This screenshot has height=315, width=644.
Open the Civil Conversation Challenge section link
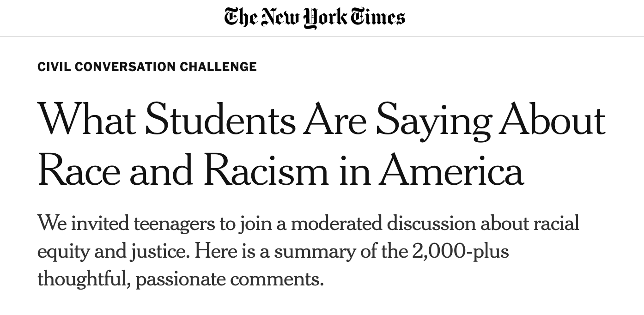(x=147, y=67)
